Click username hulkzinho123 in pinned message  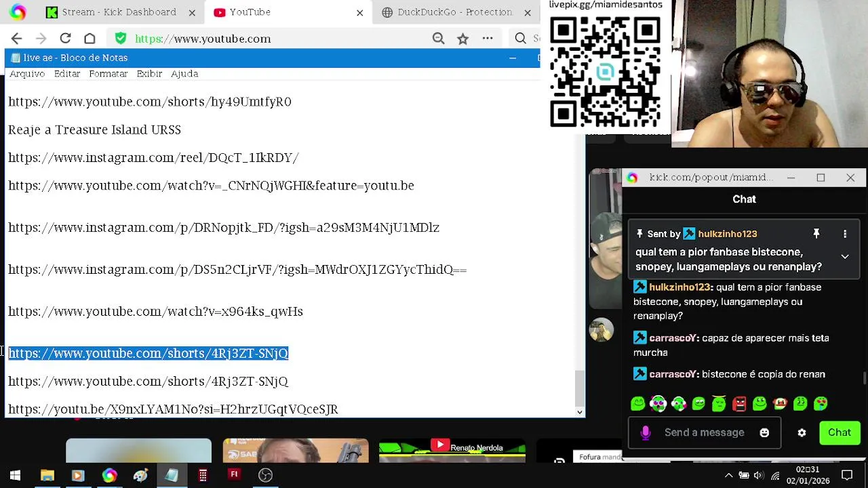pyautogui.click(x=727, y=234)
